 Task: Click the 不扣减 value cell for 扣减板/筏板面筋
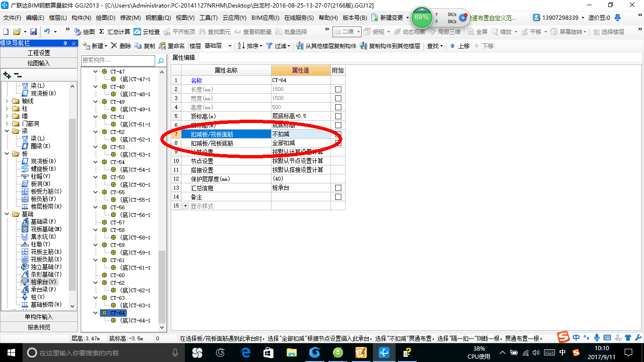pyautogui.click(x=301, y=134)
